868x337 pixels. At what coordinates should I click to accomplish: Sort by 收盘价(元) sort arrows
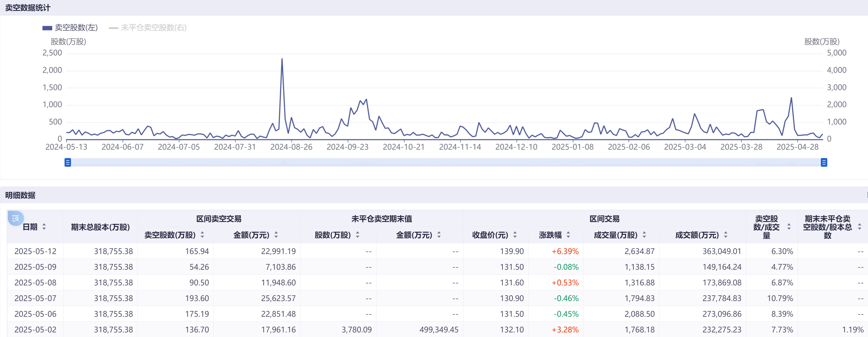point(515,235)
